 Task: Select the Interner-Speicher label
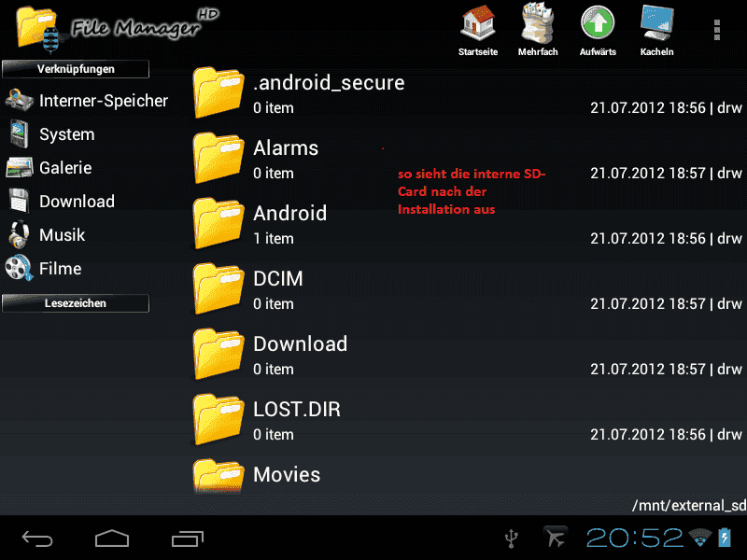tap(104, 101)
